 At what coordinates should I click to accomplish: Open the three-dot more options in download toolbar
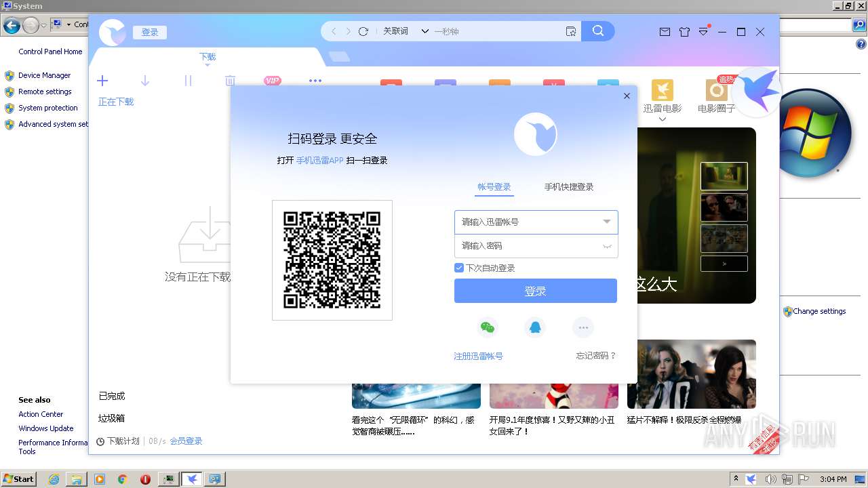click(x=315, y=81)
